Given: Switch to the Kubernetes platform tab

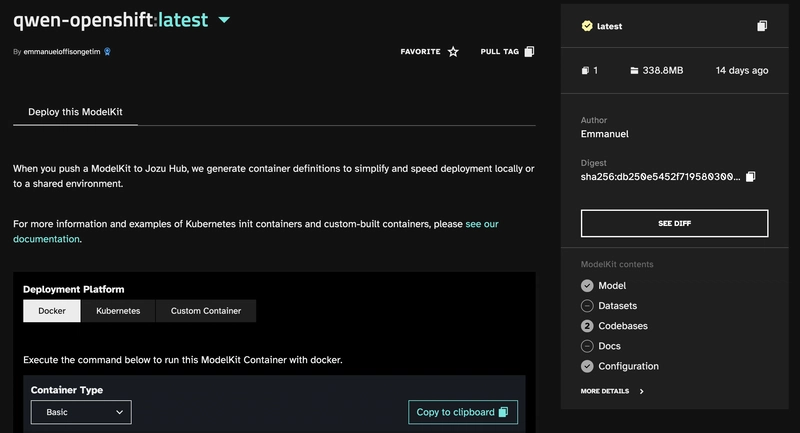Looking at the screenshot, I should point(118,311).
